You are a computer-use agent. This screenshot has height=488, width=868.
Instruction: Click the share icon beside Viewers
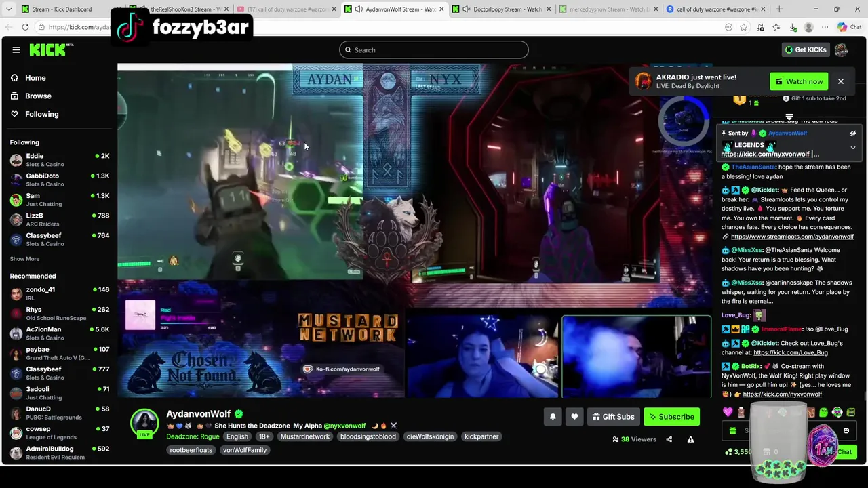tap(669, 439)
